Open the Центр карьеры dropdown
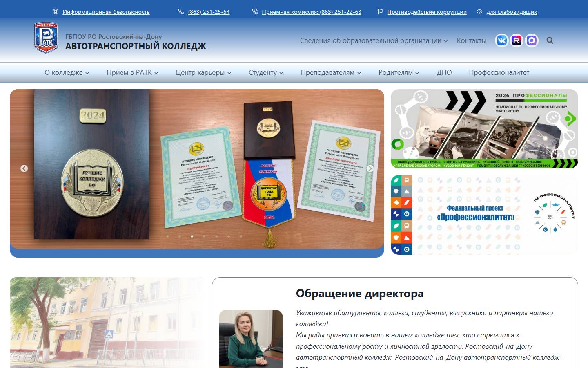Image resolution: width=588 pixels, height=368 pixels. click(203, 72)
